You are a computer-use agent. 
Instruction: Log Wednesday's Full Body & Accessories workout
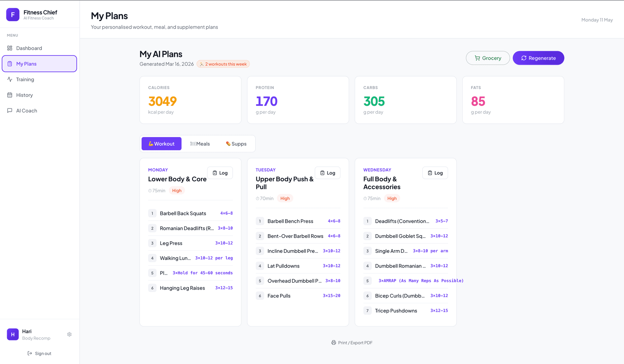[435, 173]
